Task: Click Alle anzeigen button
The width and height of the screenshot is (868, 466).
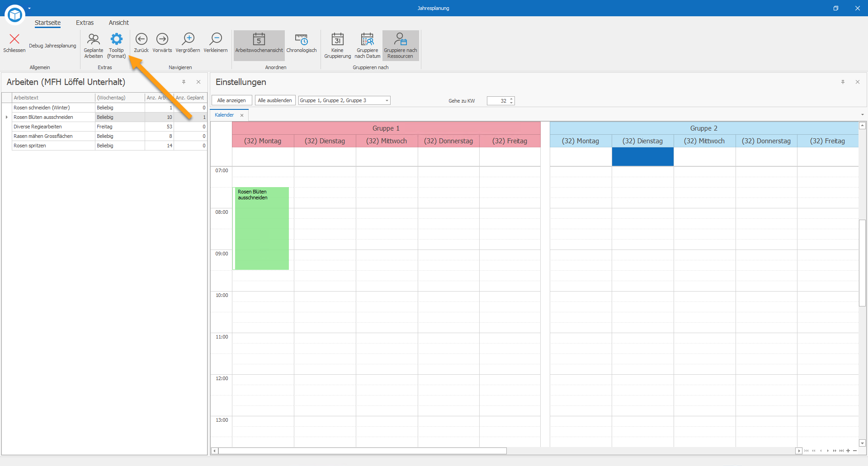Action: coord(231,100)
